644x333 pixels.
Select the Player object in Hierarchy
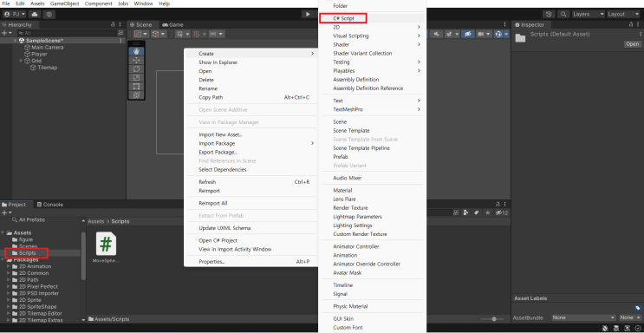[x=39, y=55]
